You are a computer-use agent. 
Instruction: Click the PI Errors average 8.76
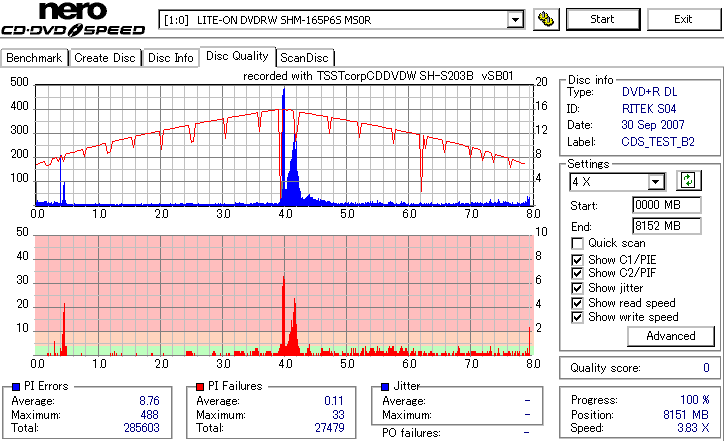click(x=149, y=401)
